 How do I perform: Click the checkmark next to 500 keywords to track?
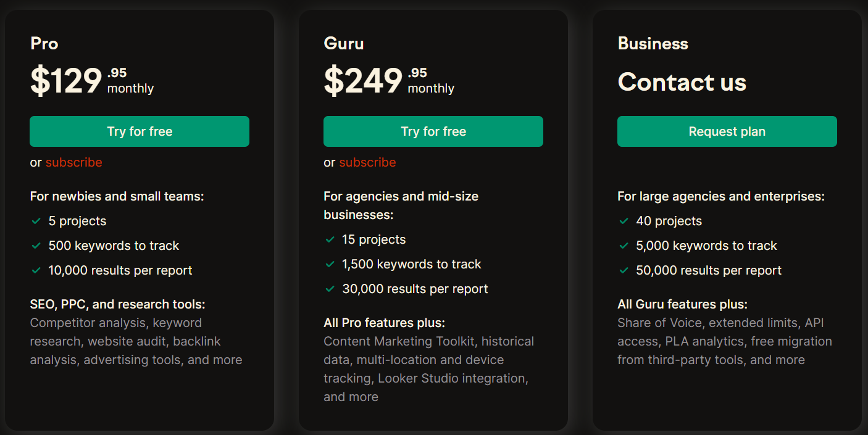click(x=36, y=246)
